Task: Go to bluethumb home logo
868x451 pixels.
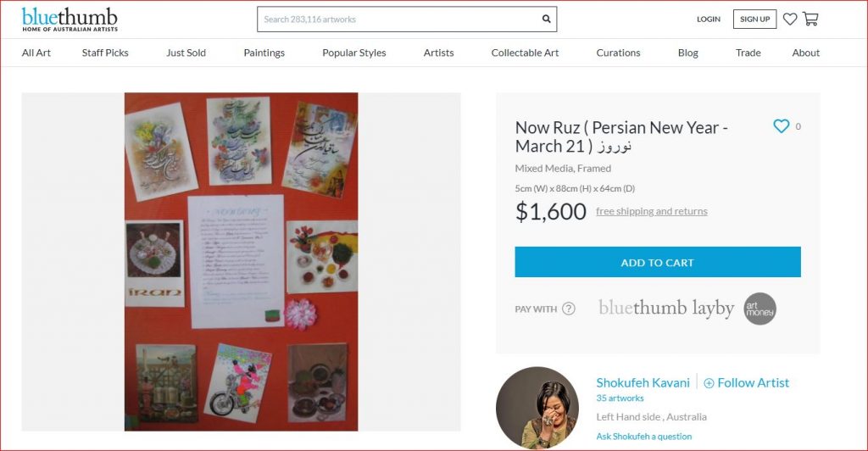Action: click(x=70, y=19)
